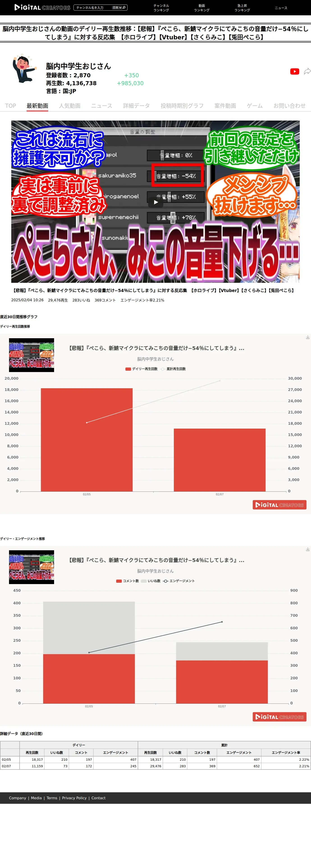Open the Media footer link
This screenshot has width=311, height=868.
[36, 798]
